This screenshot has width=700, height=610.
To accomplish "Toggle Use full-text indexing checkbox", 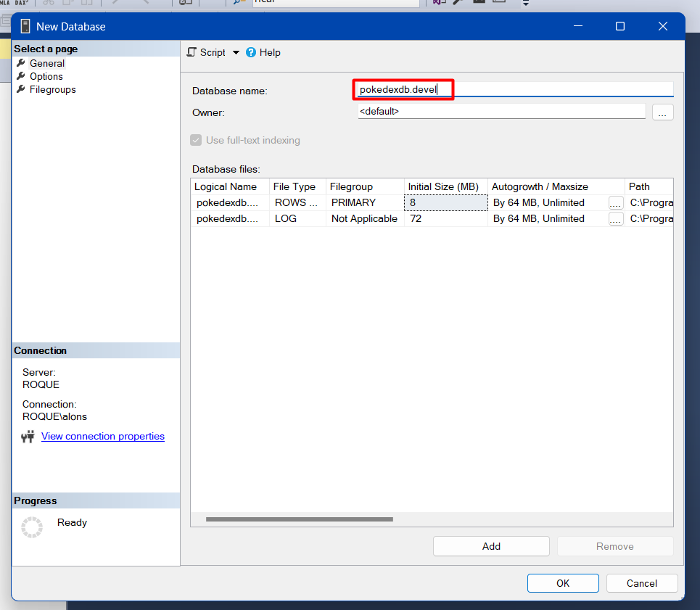I will (x=196, y=140).
